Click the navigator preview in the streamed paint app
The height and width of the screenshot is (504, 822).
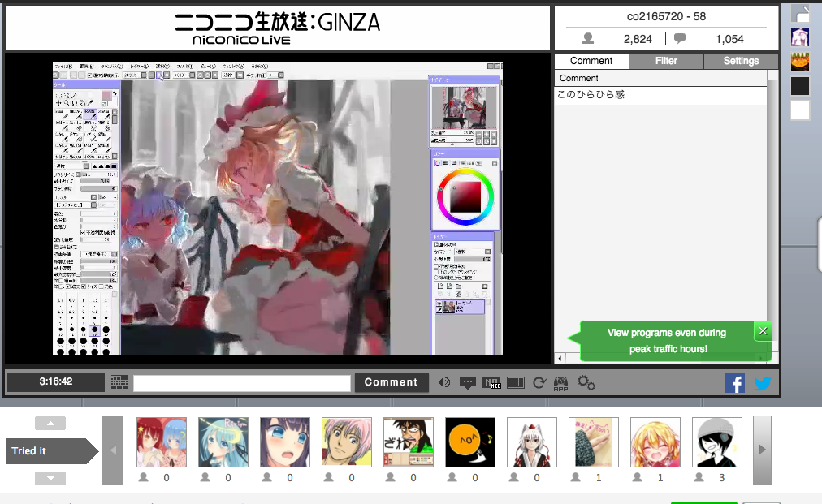[465, 108]
